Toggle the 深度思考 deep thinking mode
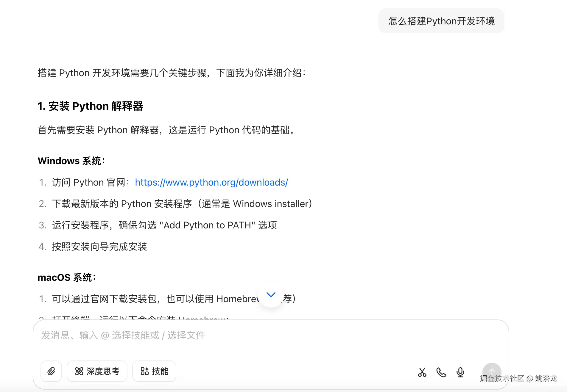This screenshot has height=392, width=567. coord(97,371)
